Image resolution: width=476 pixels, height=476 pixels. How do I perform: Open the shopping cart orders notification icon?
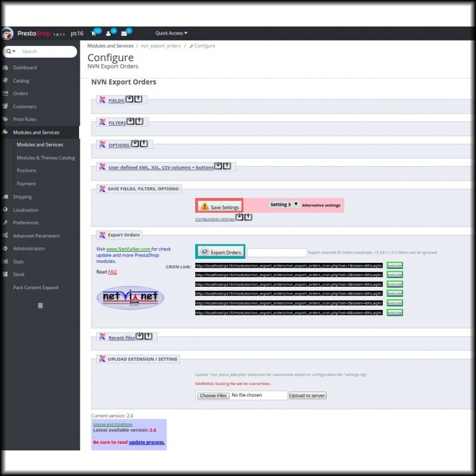pyautogui.click(x=93, y=33)
